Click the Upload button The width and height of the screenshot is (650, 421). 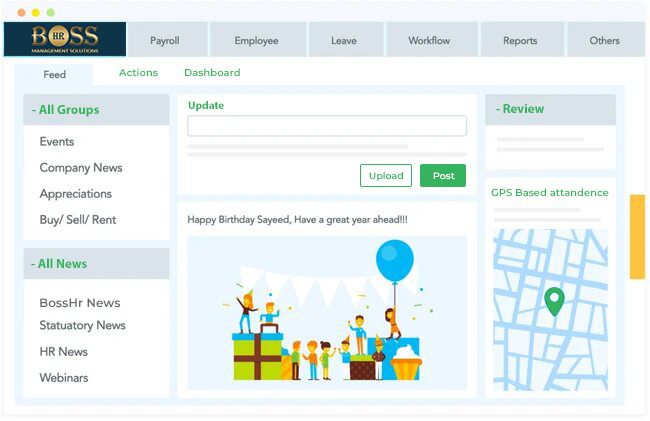pos(386,176)
